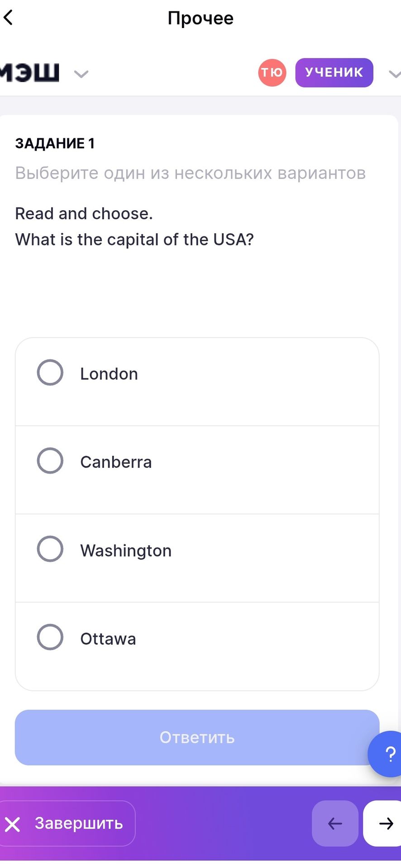Click the Washington answer label text

point(126,551)
